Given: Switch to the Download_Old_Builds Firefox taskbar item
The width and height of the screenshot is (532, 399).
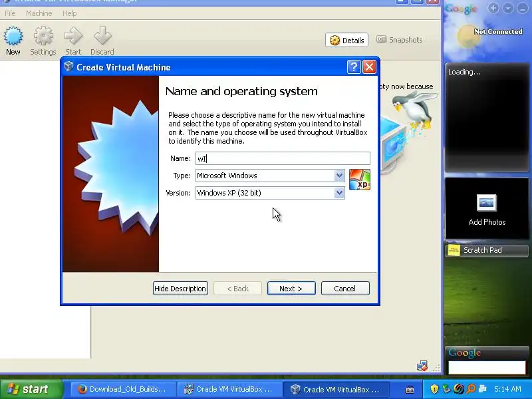Looking at the screenshot, I should point(123,389).
